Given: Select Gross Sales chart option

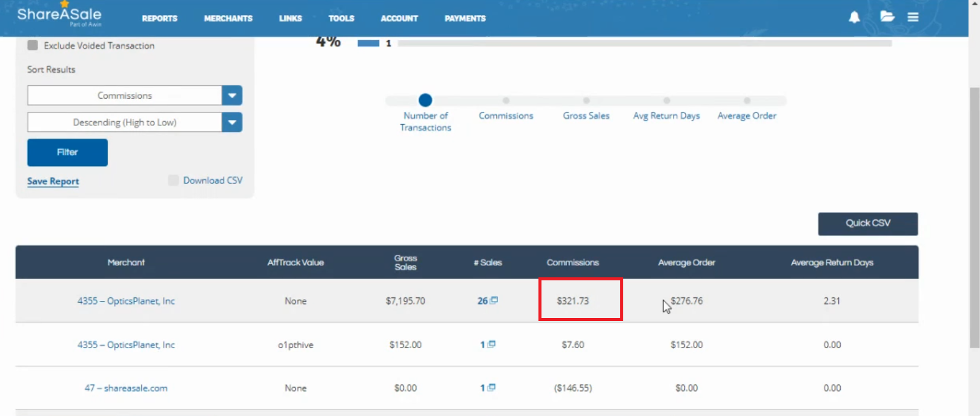Looking at the screenshot, I should click(586, 101).
